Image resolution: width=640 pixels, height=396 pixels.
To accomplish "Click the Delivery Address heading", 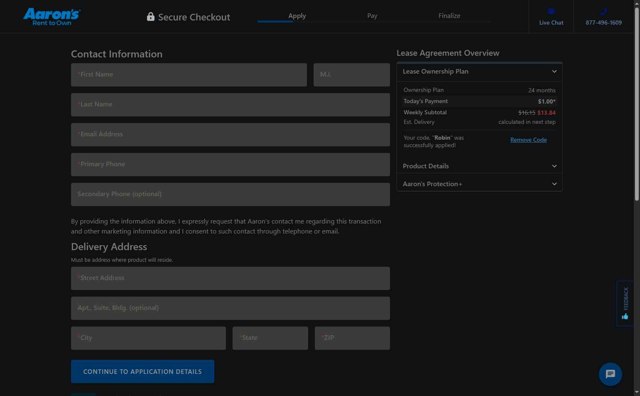I will [x=109, y=247].
